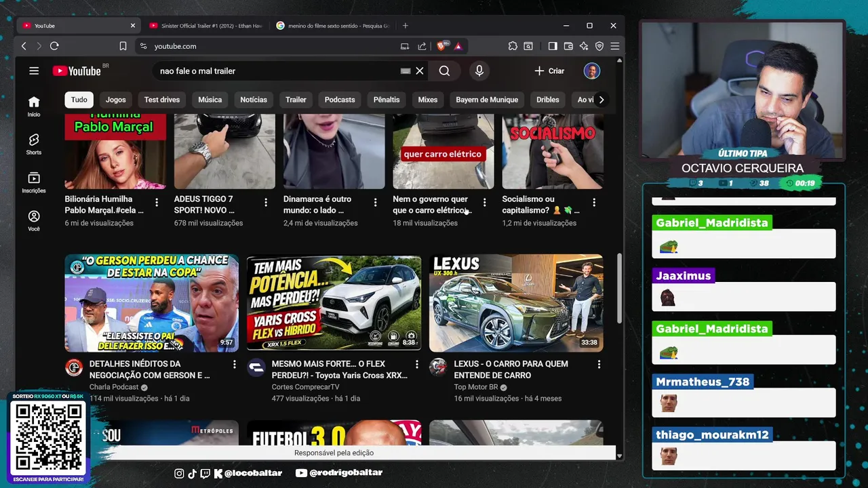Click Yaris Cross Flex vs Híbrido thumbnail

click(x=334, y=303)
